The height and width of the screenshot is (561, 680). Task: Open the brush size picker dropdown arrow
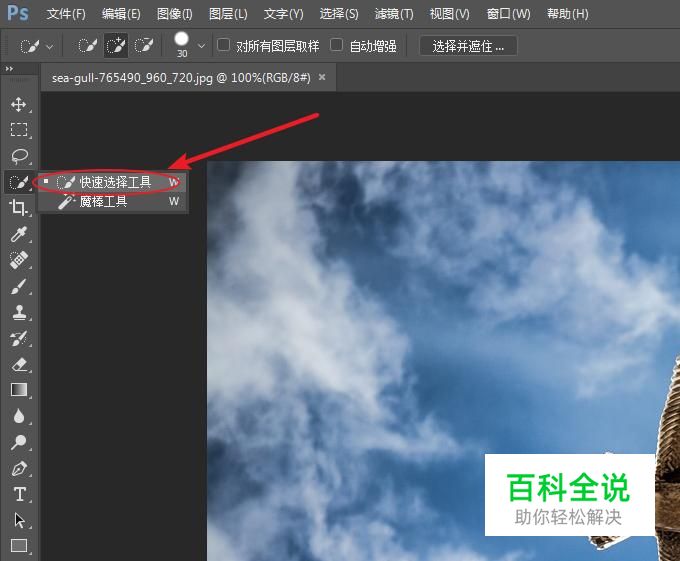(201, 46)
